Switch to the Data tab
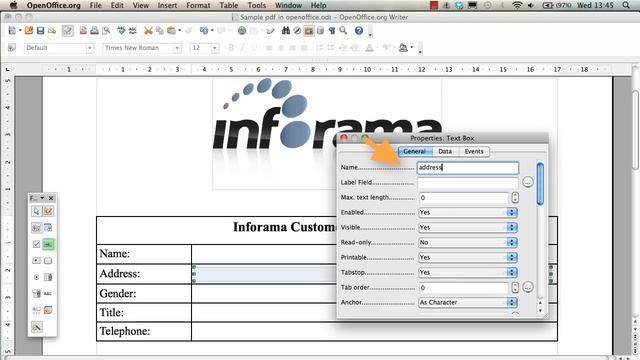The image size is (640, 360). pos(445,151)
